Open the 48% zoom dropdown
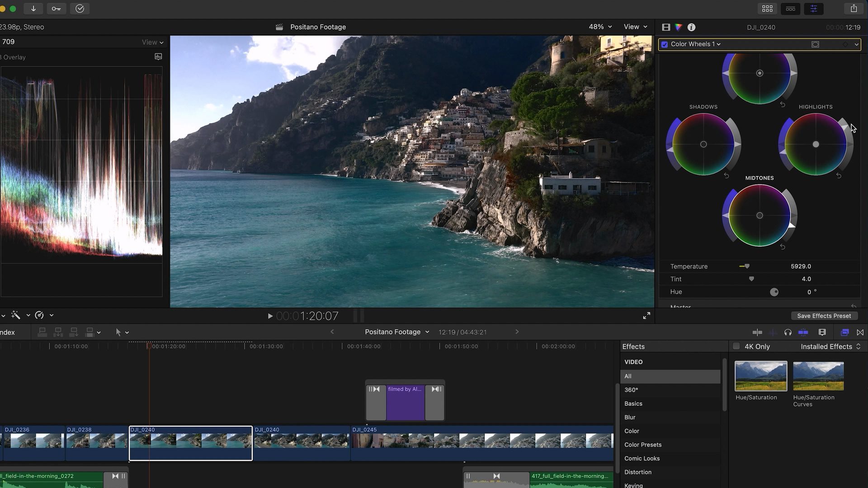The height and width of the screenshot is (488, 868). click(x=600, y=27)
